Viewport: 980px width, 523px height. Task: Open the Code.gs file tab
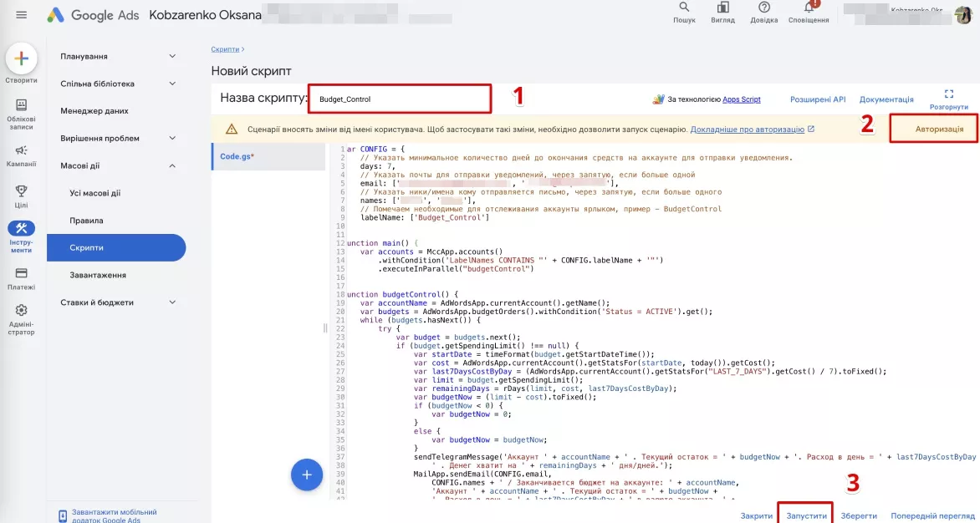click(268, 157)
